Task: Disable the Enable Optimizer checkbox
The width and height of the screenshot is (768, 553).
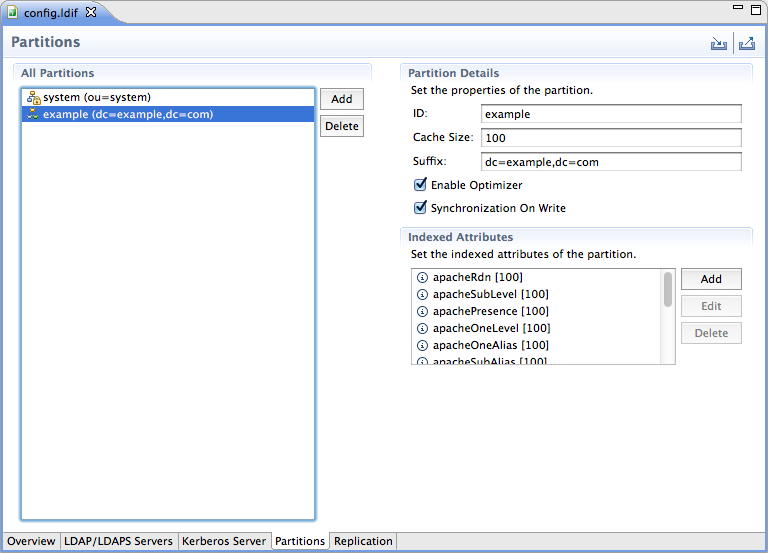Action: 421,185
